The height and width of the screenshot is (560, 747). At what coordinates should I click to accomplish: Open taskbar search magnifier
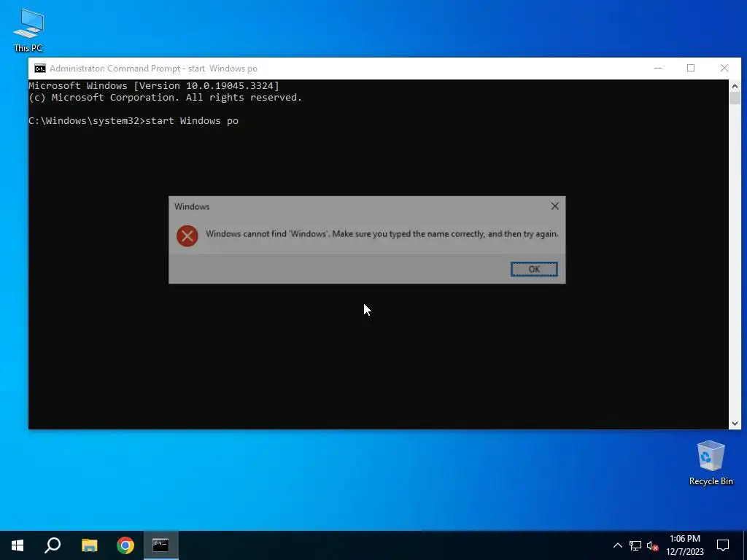pos(53,545)
